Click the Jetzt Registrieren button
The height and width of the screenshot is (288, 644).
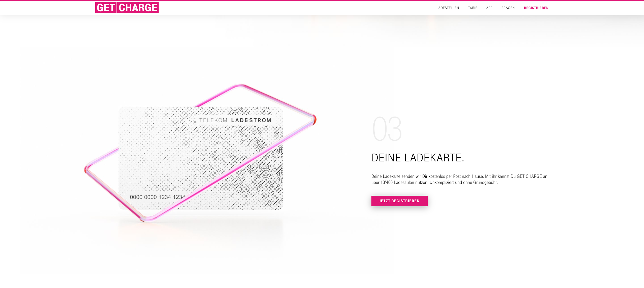tap(399, 201)
